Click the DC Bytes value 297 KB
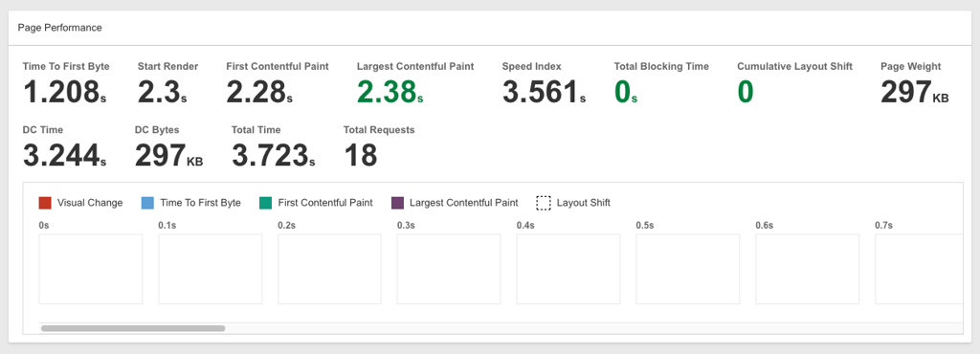 click(x=168, y=155)
